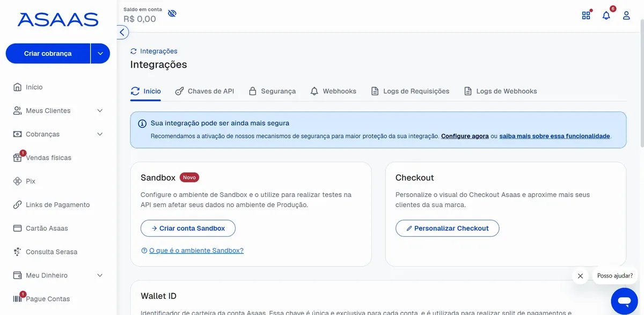The width and height of the screenshot is (644, 315).
Task: Click the Sandbox card heading
Action: 158,178
